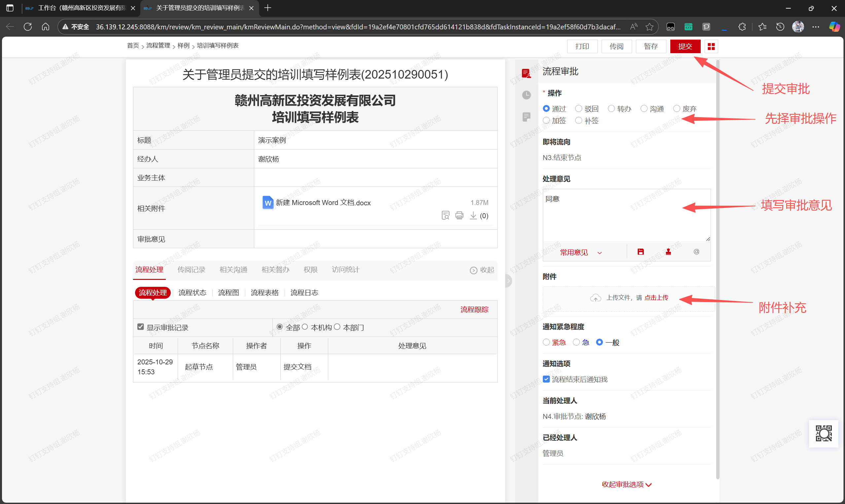
Task: Untick 流程结束后通知我 checkbox
Action: pos(546,379)
